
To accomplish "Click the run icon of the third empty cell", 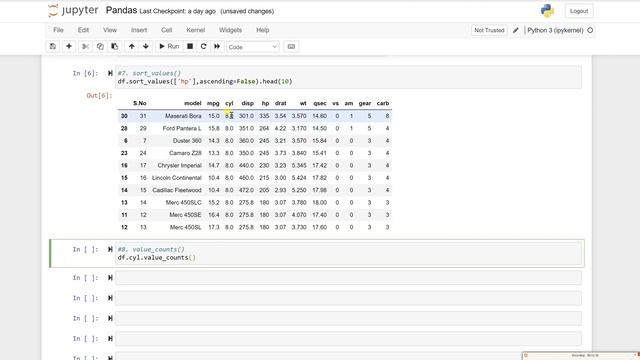I will pos(110,318).
